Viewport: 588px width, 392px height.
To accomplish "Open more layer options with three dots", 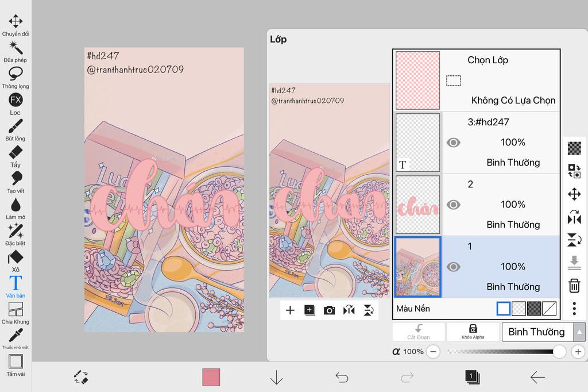I will point(574,308).
